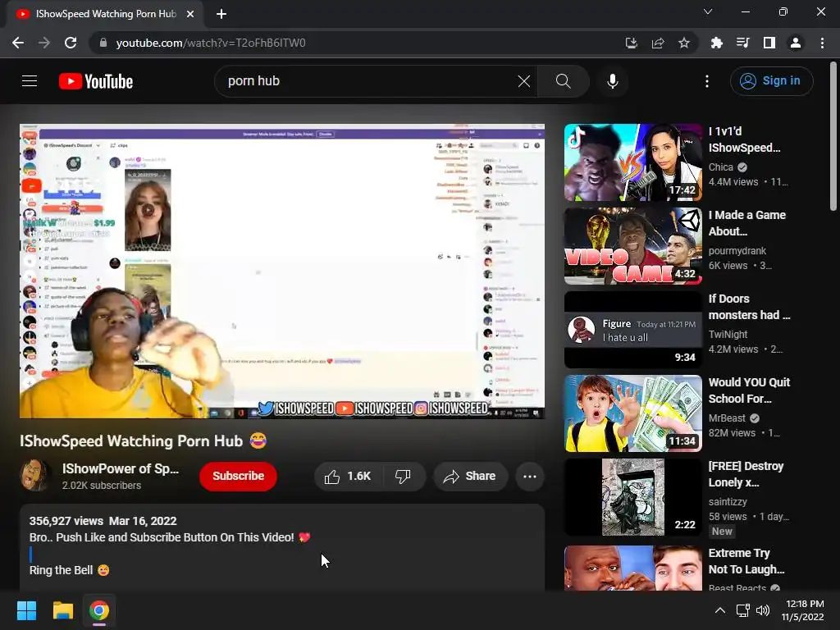Open YouTube settings three-dot menu

706,81
